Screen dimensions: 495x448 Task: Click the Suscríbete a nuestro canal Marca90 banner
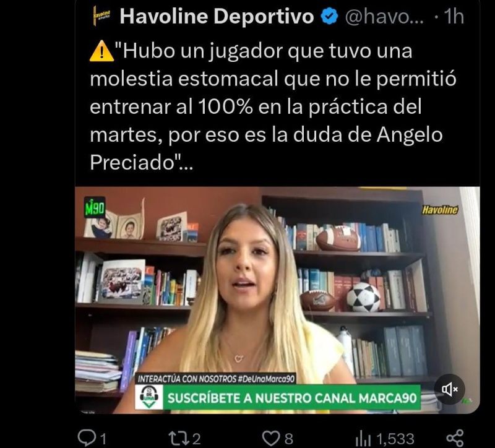tap(292, 398)
